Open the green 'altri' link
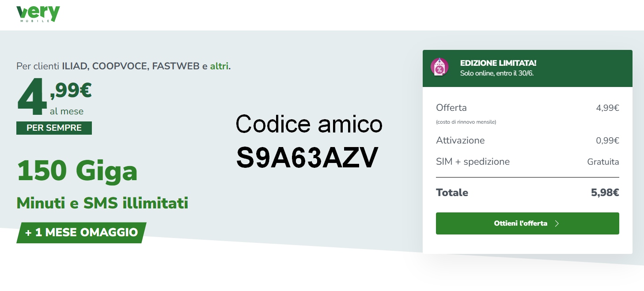644x291 pixels. [219, 66]
